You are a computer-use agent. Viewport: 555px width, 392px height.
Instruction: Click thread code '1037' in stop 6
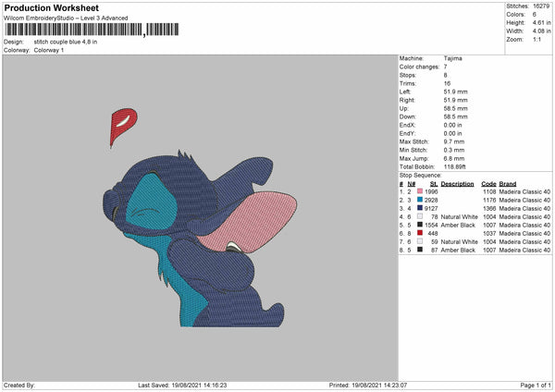tap(489, 234)
